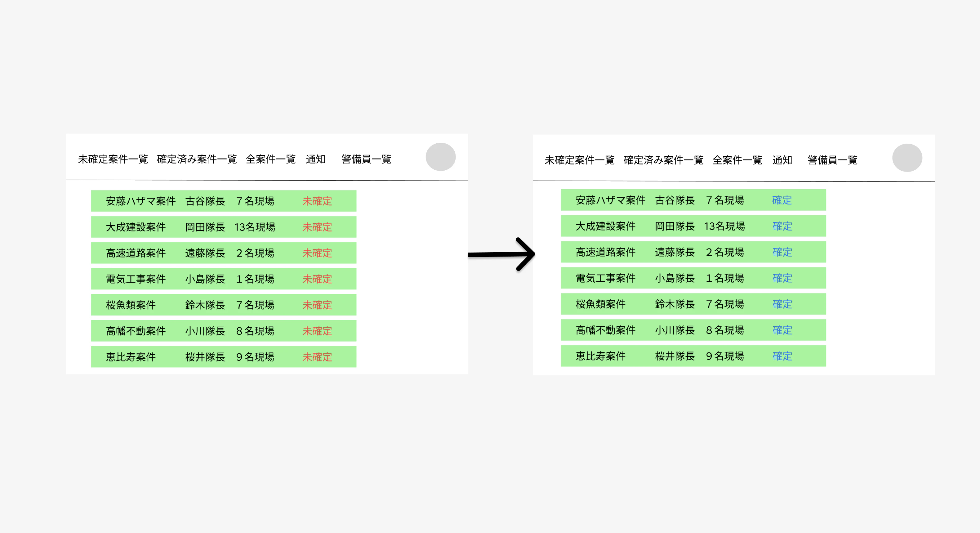The height and width of the screenshot is (533, 980).
Task: Open 未確定案件一覧 tab in left screen
Action: pyautogui.click(x=113, y=159)
